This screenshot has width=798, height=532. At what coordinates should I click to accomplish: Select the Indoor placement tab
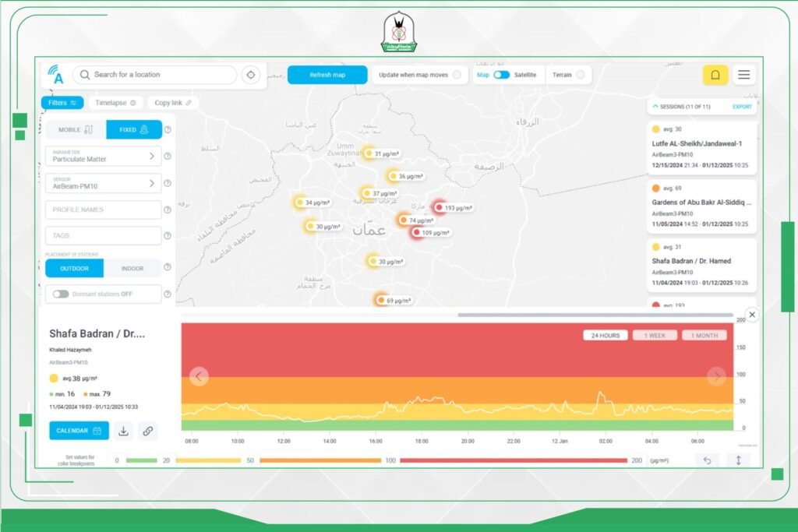132,269
